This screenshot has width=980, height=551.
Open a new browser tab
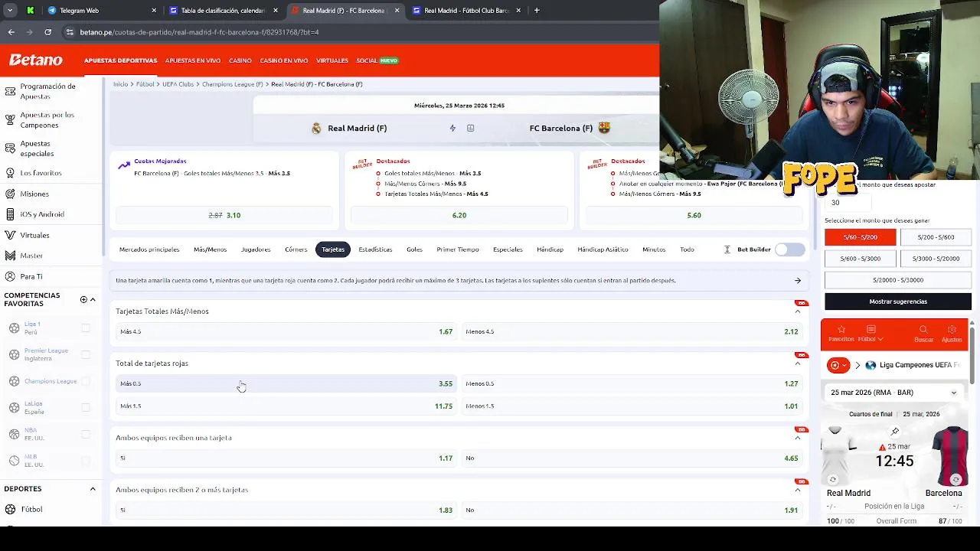pyautogui.click(x=537, y=11)
